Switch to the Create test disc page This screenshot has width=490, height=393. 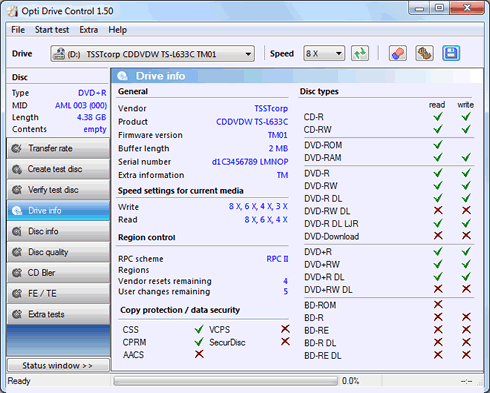point(58,169)
